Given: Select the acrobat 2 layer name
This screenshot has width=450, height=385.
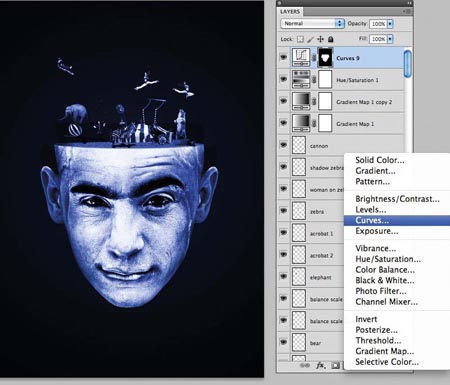Looking at the screenshot, I should (321, 256).
